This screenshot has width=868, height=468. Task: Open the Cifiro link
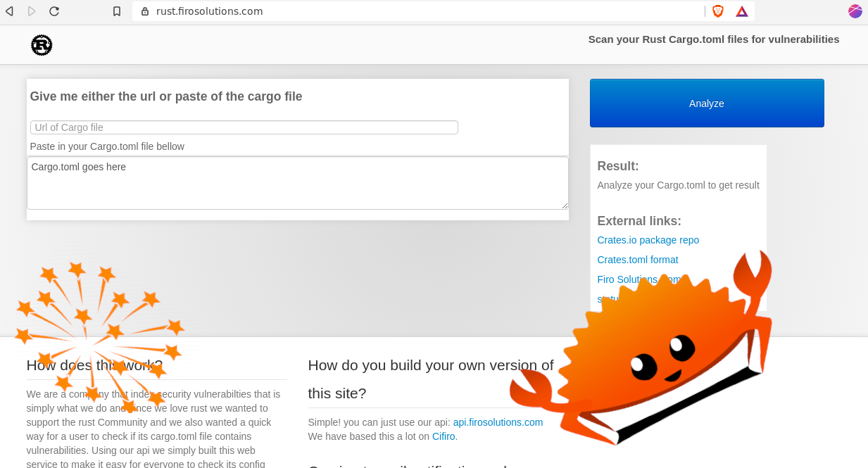pos(444,436)
